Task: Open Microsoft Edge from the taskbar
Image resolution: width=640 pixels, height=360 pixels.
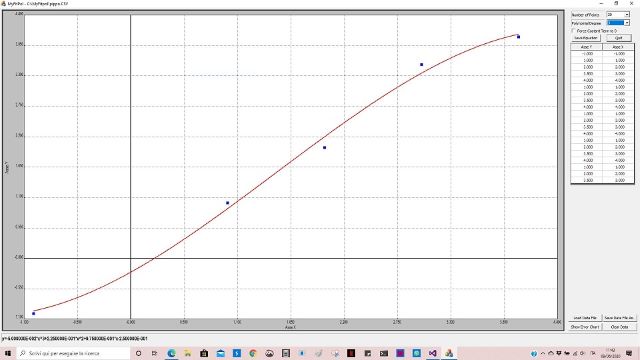Action: [x=171, y=353]
